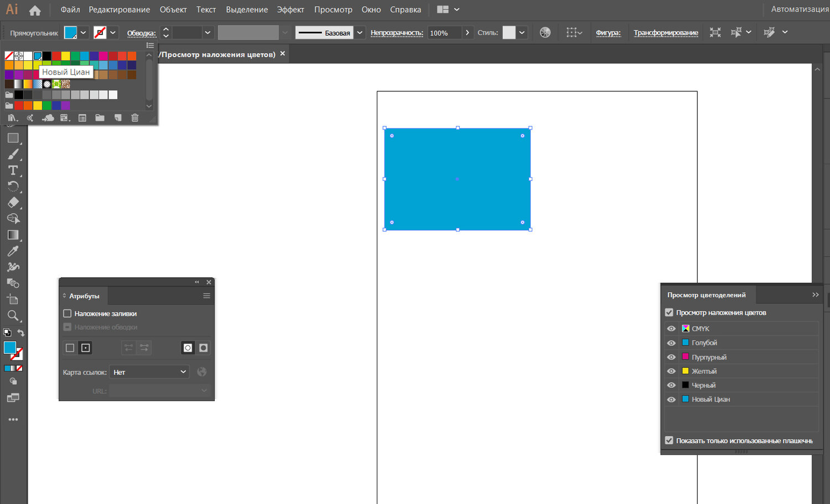
Task: Select the Paintbrush tool
Action: tap(13, 154)
